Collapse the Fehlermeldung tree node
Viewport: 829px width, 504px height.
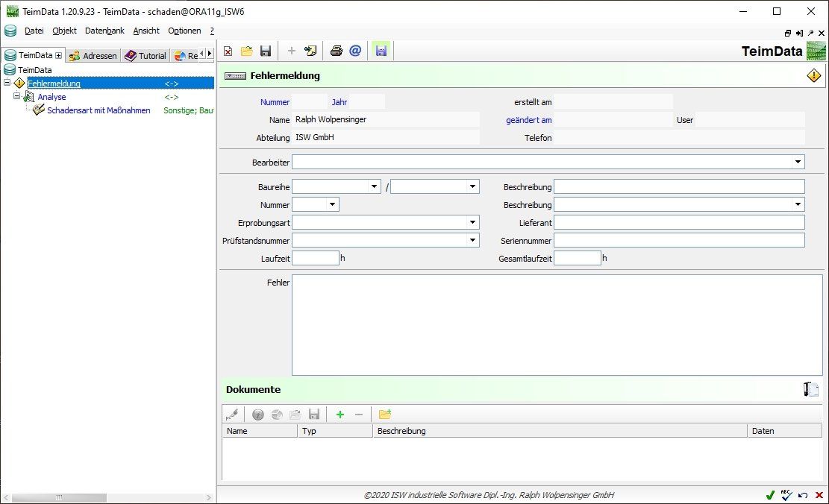[7, 83]
